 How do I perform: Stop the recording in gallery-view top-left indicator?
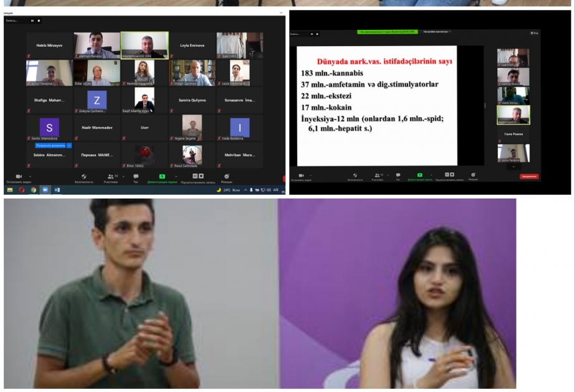39,21
